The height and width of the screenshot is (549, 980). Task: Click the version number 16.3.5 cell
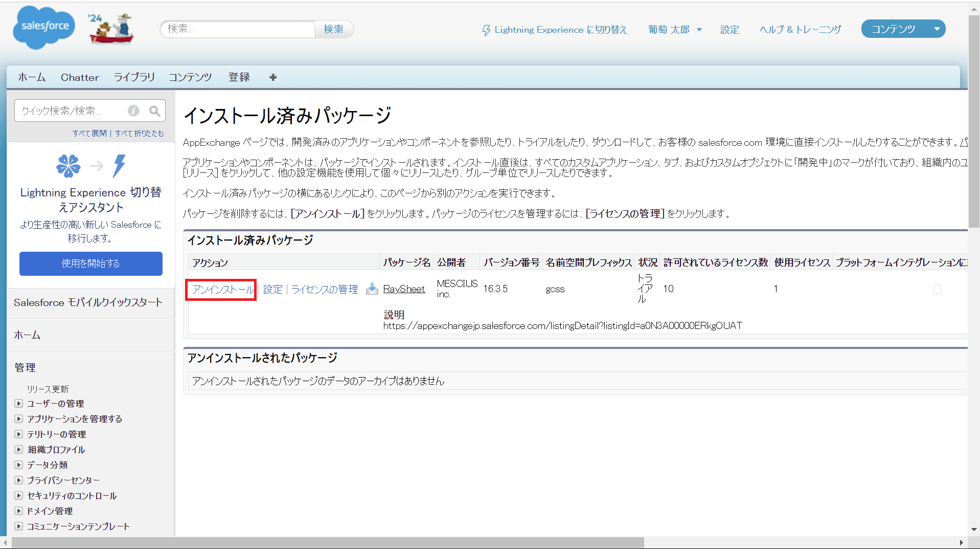click(495, 289)
